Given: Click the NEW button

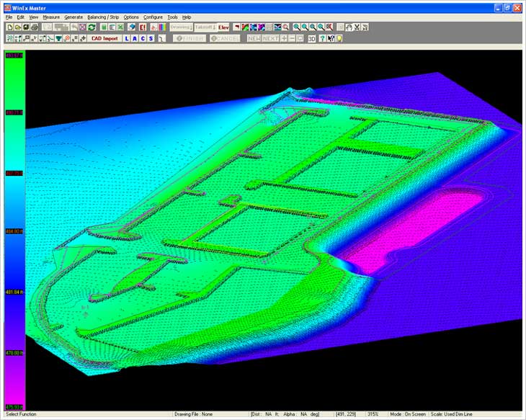Looking at the screenshot, I should (254, 39).
